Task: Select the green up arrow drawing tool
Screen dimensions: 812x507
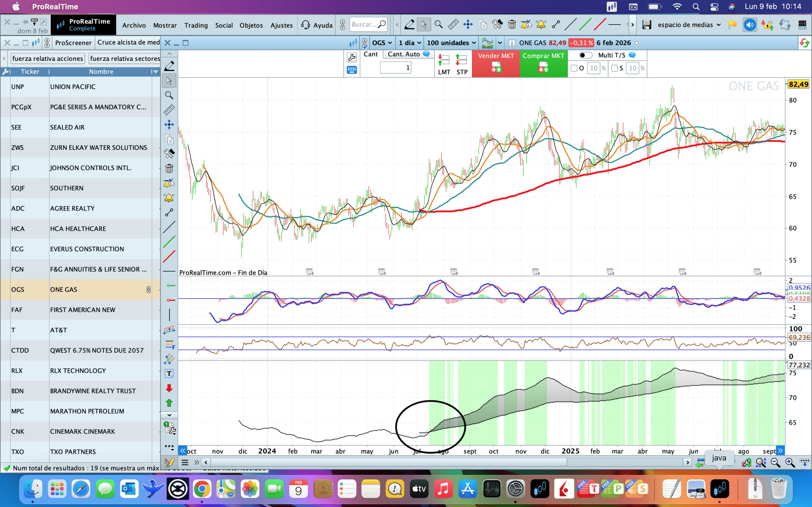Action: click(x=169, y=403)
